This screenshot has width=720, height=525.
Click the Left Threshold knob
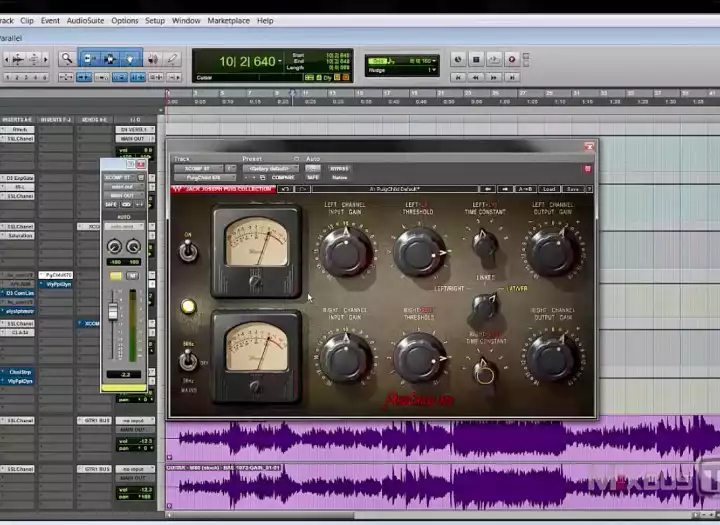[419, 252]
